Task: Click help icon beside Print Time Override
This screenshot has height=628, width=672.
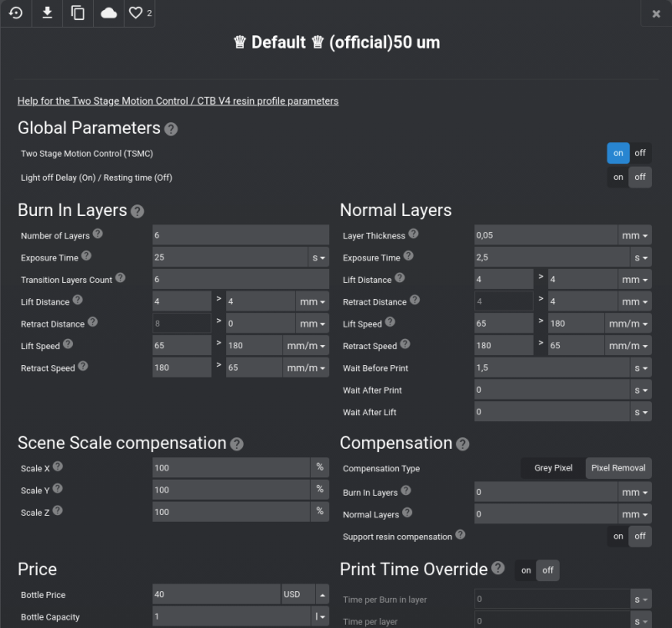Action: [x=499, y=569]
